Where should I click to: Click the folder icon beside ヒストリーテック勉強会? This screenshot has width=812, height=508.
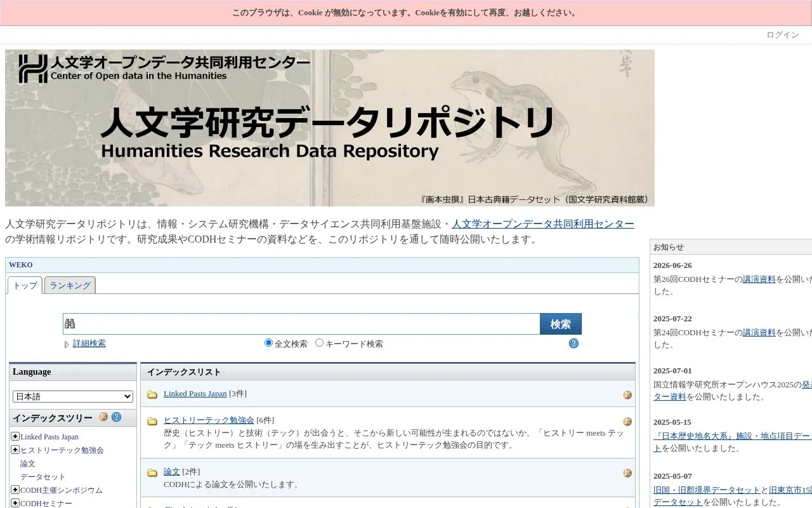click(152, 421)
